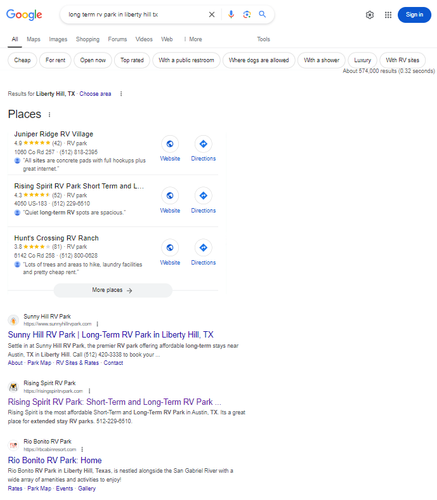
Task: Open Sunny Hill RV Park favicon
Action: coord(13,320)
